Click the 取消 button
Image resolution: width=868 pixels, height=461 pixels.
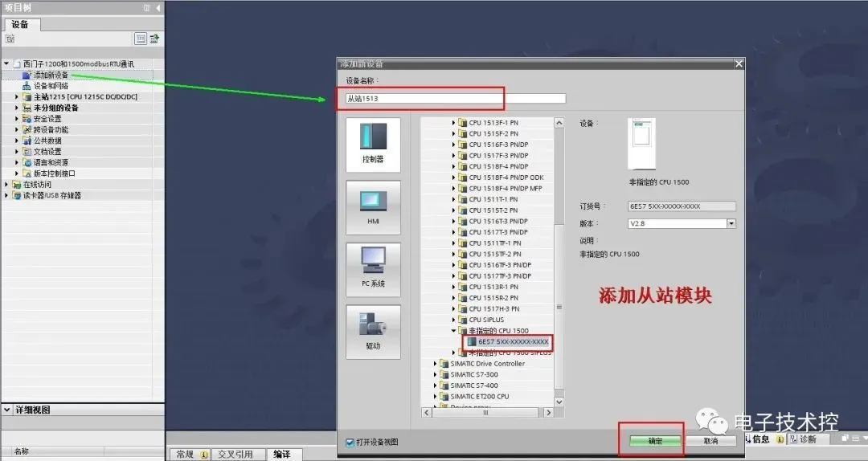(710, 441)
